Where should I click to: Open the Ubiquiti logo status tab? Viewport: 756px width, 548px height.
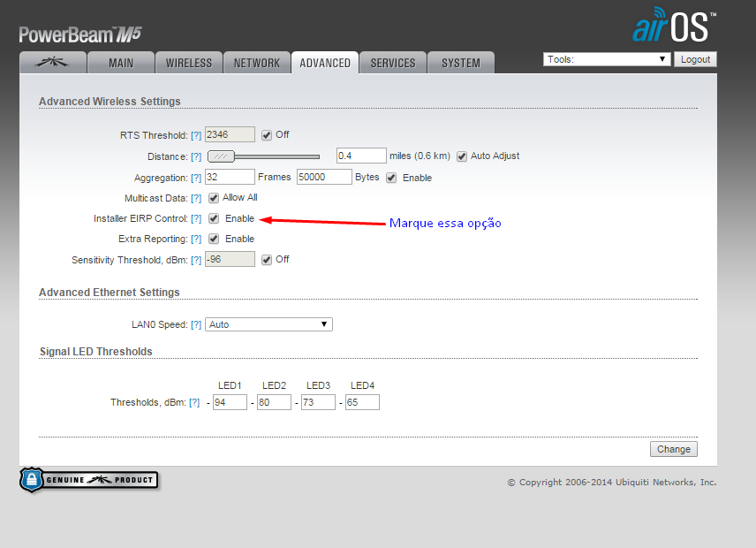53,63
